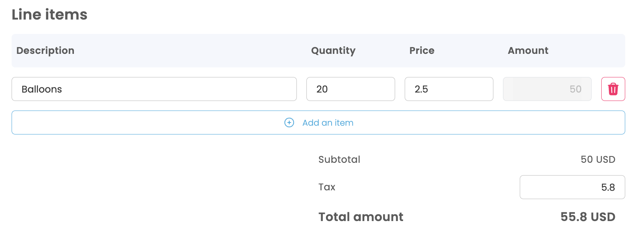Image resolution: width=644 pixels, height=241 pixels.
Task: Click the Balloons text in the description
Action: click(x=42, y=89)
